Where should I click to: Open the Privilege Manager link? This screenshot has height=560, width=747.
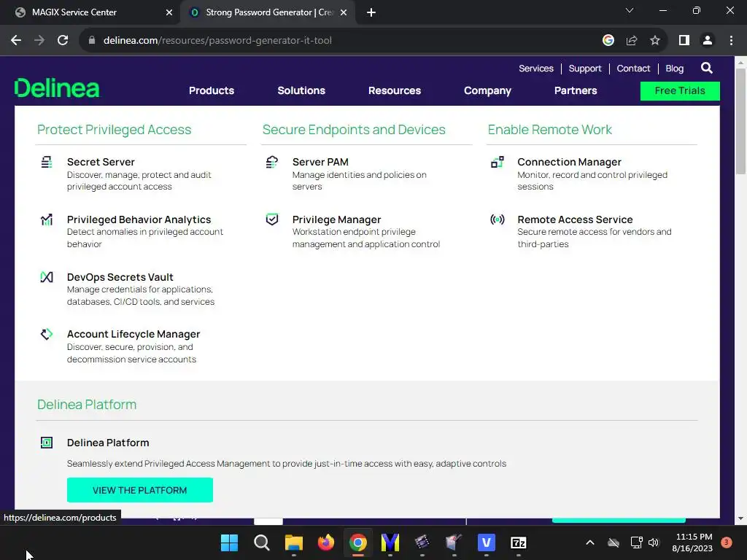tap(336, 219)
